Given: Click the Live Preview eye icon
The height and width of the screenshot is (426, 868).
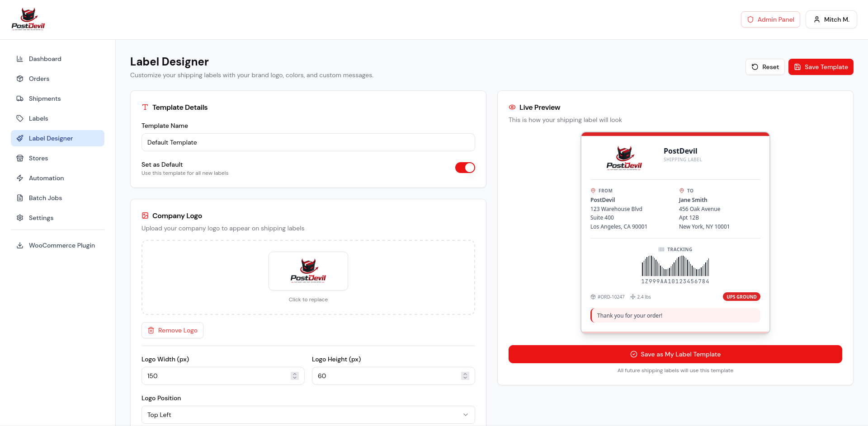Looking at the screenshot, I should [512, 107].
